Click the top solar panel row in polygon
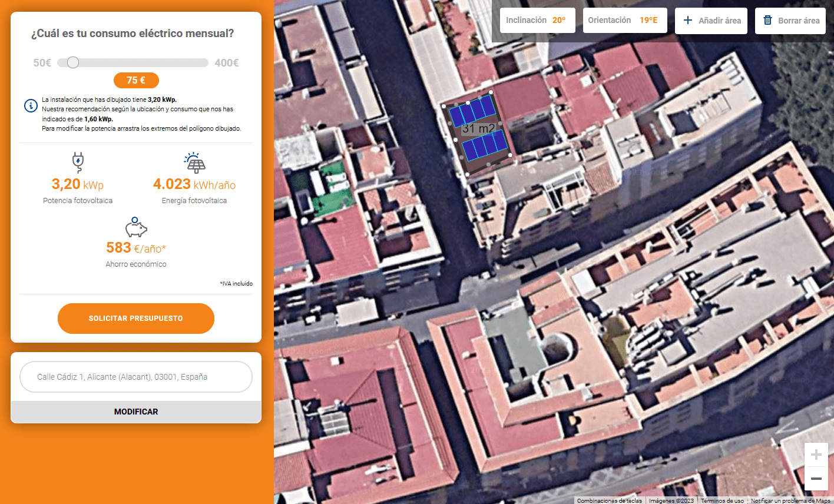This screenshot has width=834, height=504. [x=472, y=110]
